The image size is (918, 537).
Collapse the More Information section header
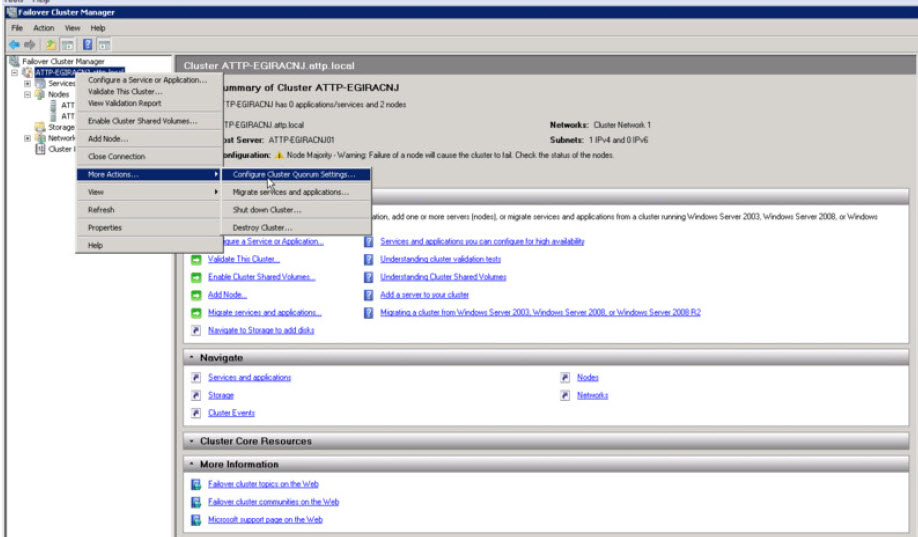191,464
